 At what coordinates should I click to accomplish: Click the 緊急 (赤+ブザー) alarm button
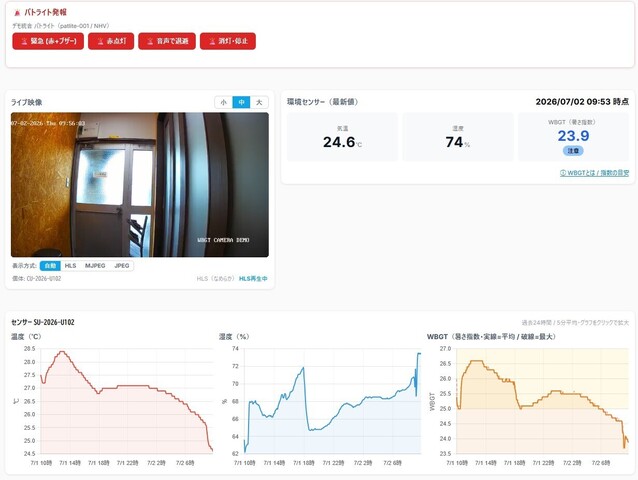coord(48,41)
